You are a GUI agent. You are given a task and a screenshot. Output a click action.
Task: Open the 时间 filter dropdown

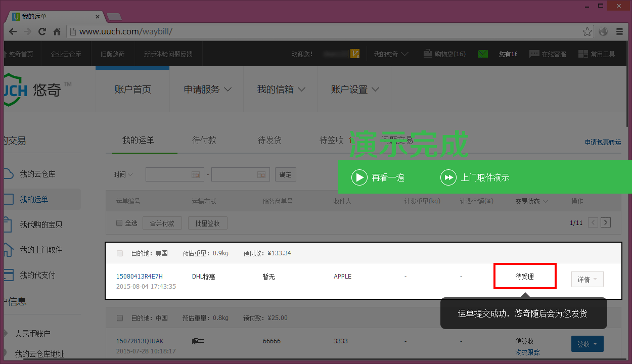[123, 174]
